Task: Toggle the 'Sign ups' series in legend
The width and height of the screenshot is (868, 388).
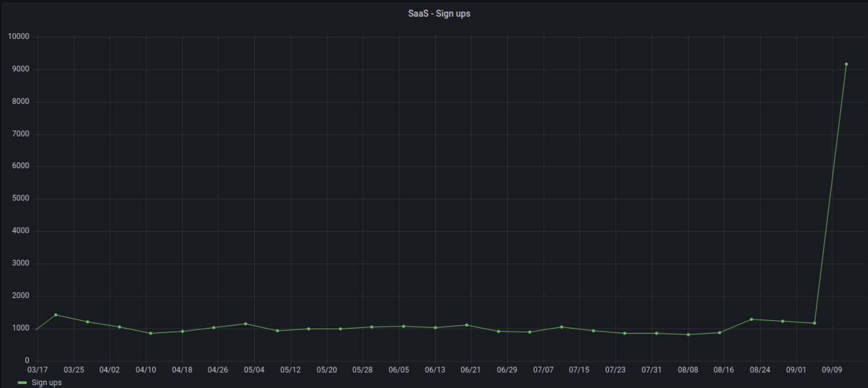Action: pos(46,382)
